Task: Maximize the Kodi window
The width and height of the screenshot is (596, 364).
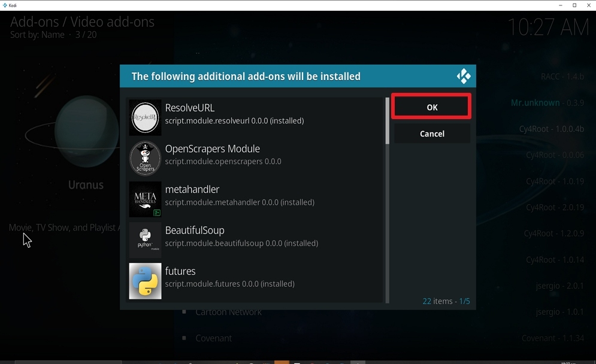Action: pos(574,5)
